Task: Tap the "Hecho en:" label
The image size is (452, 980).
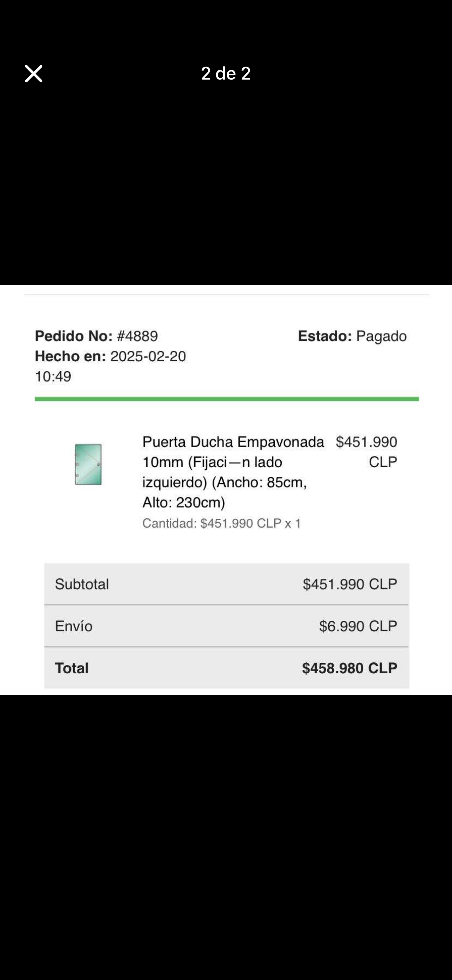Action: (70, 356)
